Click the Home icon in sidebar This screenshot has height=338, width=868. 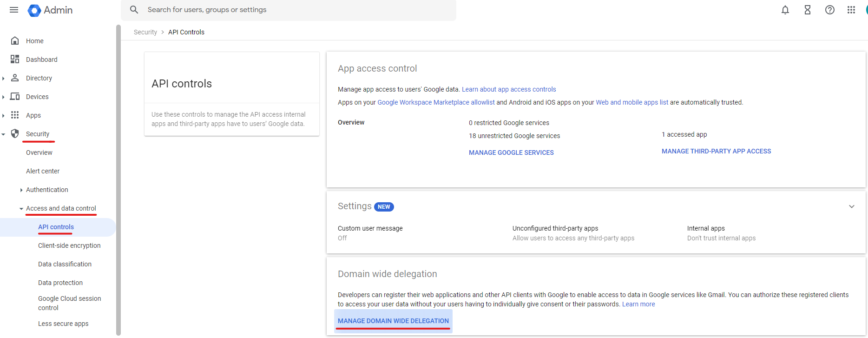pyautogui.click(x=15, y=41)
